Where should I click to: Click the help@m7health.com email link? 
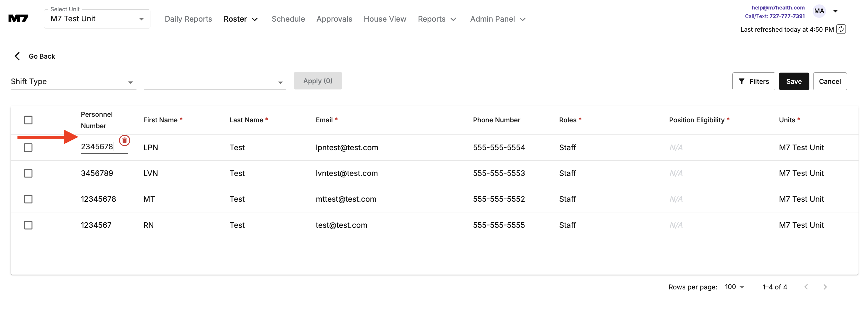pyautogui.click(x=778, y=7)
